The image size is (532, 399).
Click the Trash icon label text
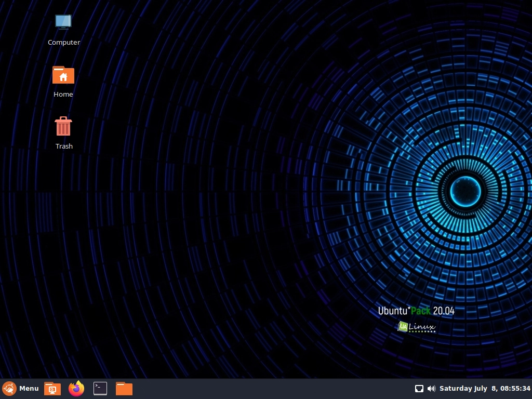[64, 146]
